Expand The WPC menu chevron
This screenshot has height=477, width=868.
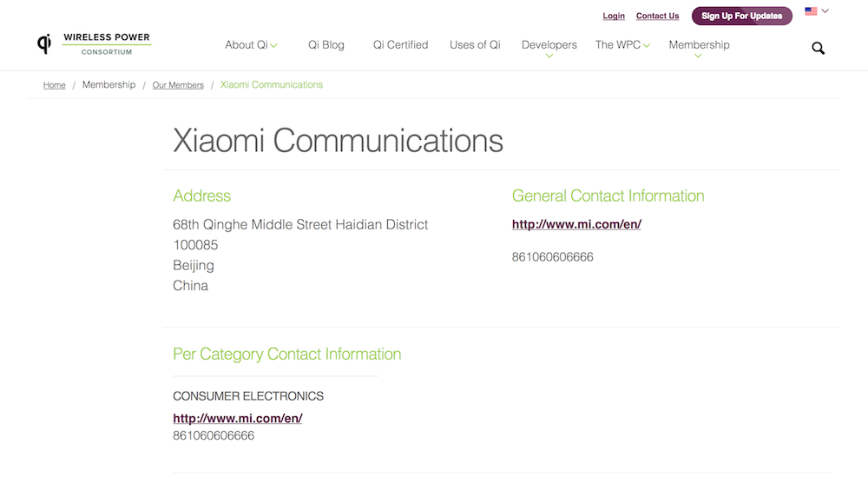click(x=647, y=45)
